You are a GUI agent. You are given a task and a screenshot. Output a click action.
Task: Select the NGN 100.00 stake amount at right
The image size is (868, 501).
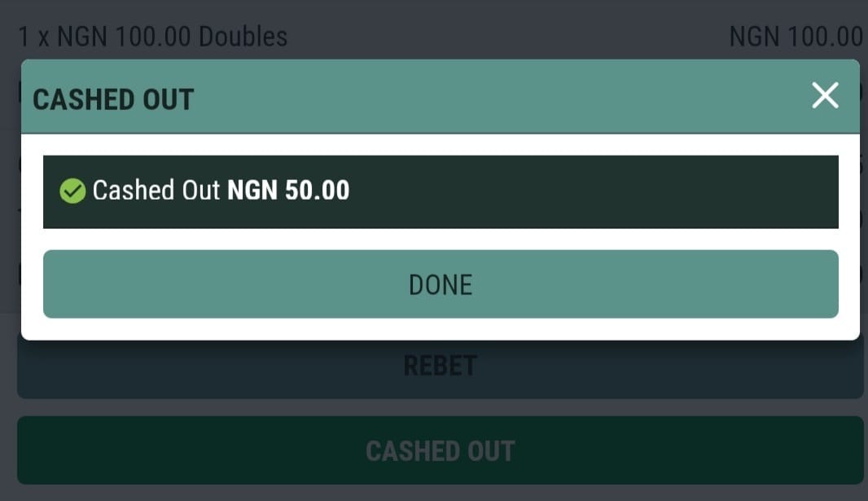796,37
